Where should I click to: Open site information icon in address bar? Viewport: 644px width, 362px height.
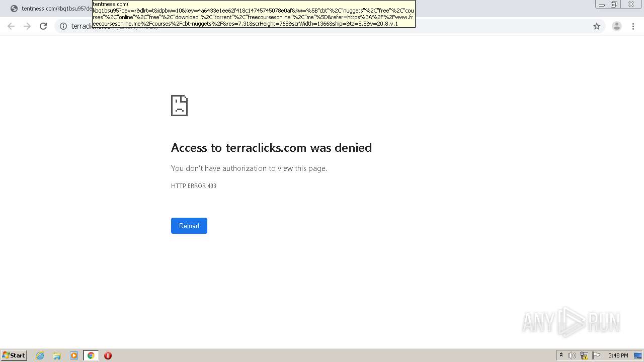pos(63,26)
